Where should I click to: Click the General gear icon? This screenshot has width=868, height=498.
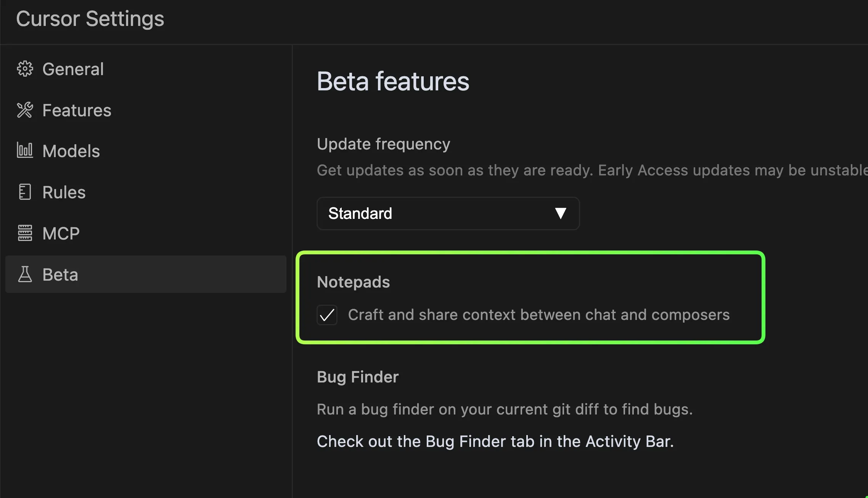[x=25, y=69]
